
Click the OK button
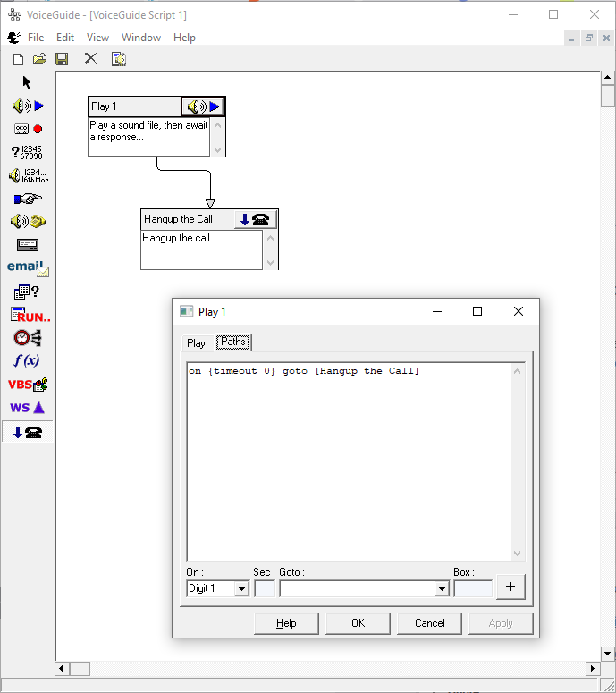click(x=358, y=623)
